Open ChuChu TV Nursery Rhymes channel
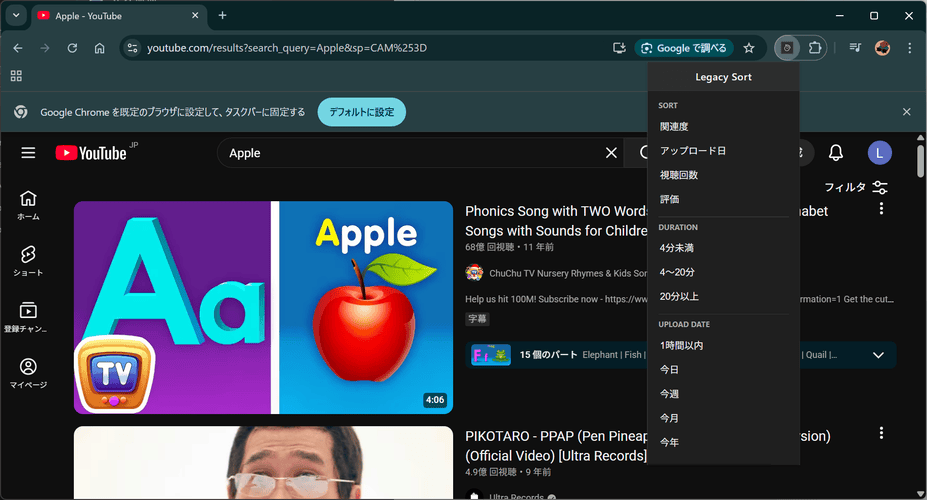The width and height of the screenshot is (927, 500). (x=568, y=273)
